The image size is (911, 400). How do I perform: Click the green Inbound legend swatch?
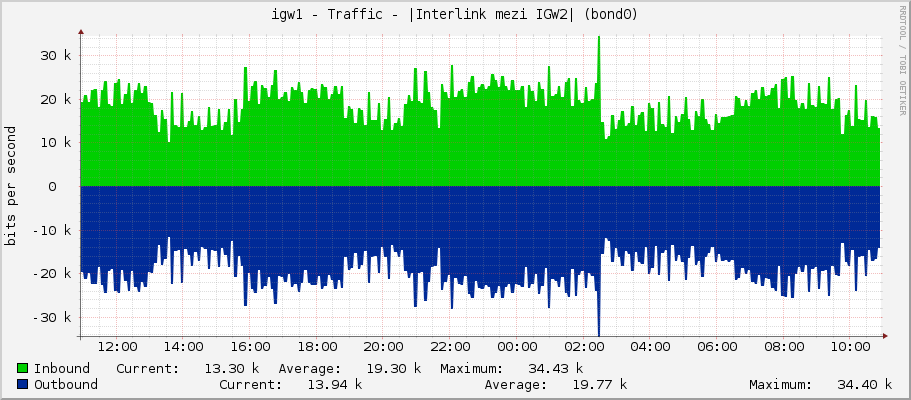tap(23, 369)
